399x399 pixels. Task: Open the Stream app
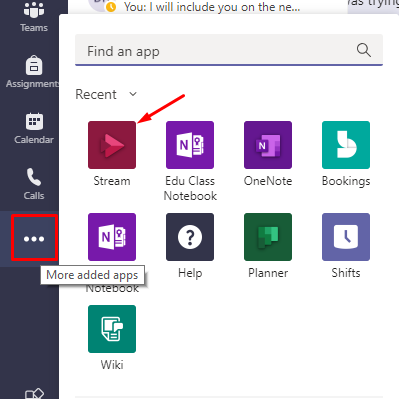112,145
